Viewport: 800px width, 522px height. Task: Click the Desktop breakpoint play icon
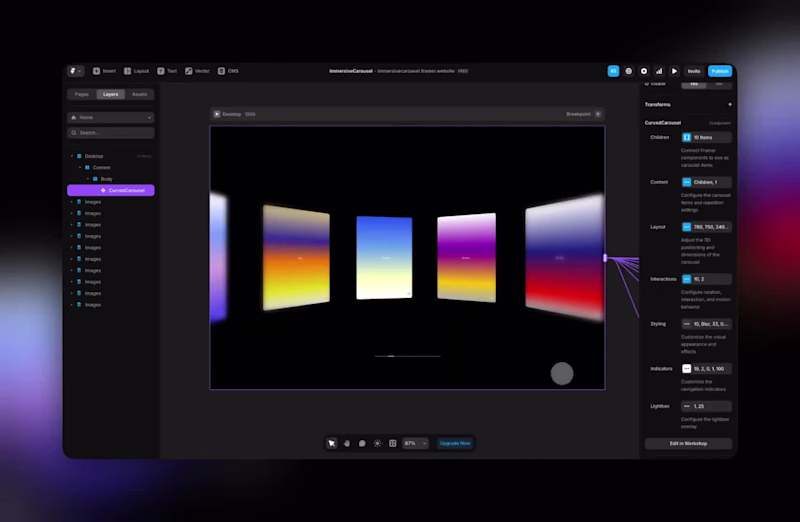coord(217,114)
